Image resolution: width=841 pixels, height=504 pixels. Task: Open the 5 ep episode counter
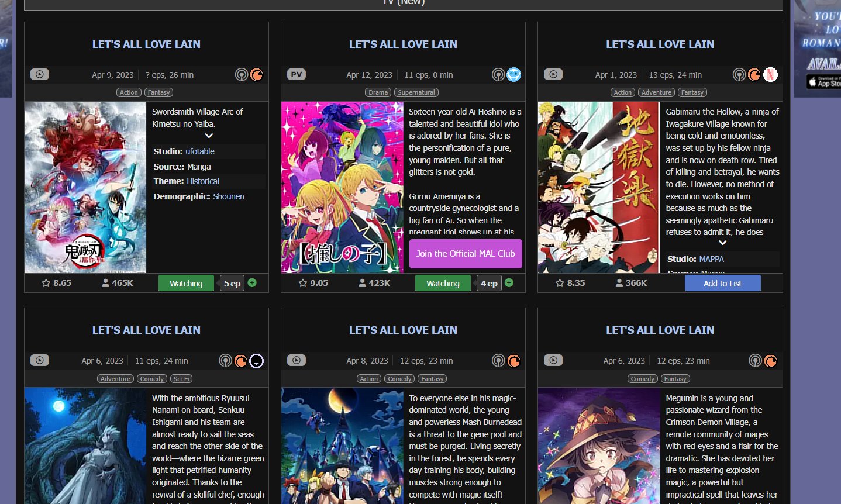tap(232, 283)
